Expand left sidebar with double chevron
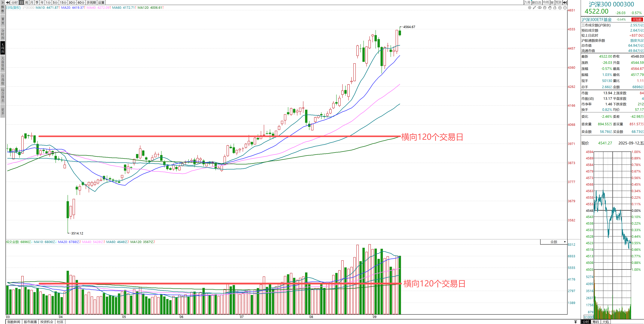 click(x=3, y=2)
